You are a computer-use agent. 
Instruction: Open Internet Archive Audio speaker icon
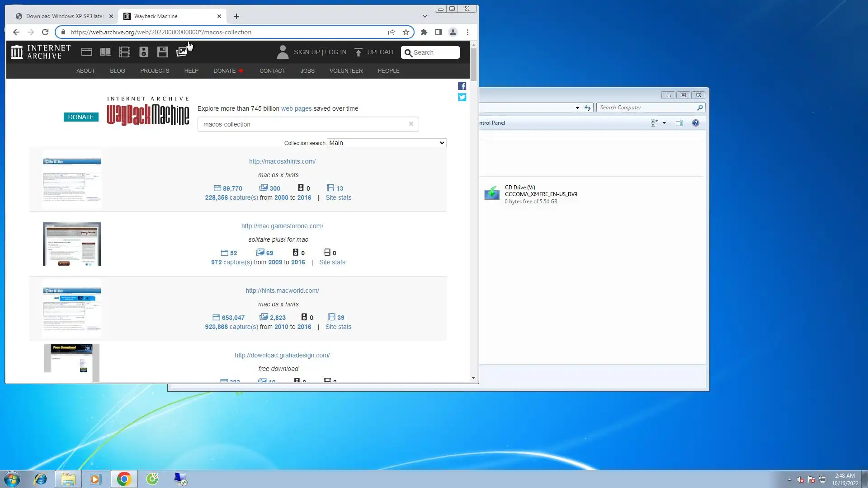(x=144, y=52)
